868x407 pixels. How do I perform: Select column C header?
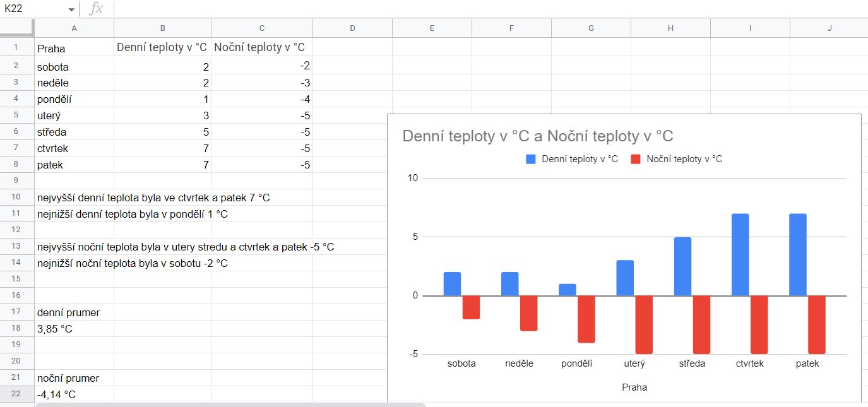point(262,28)
